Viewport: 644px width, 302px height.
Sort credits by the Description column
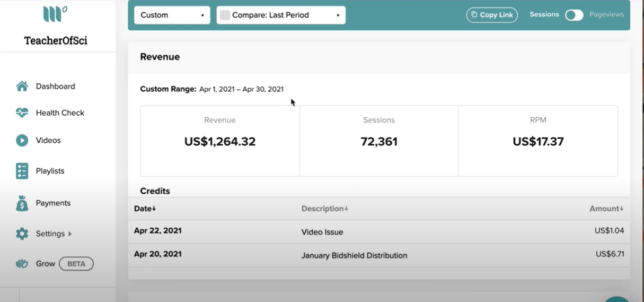click(x=325, y=209)
